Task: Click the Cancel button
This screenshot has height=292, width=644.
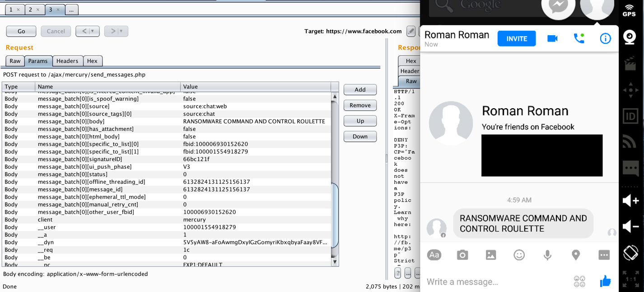Action: (56, 31)
